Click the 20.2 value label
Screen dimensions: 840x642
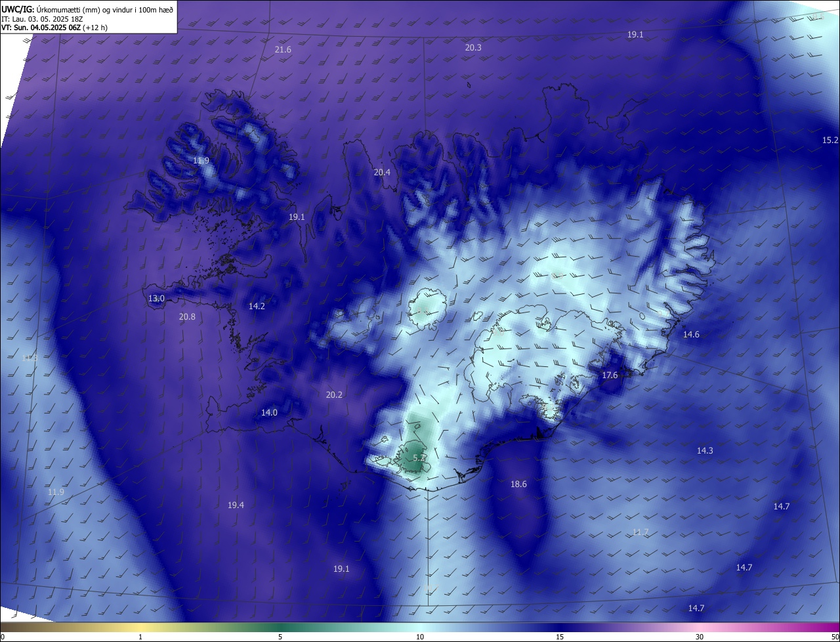[x=334, y=395]
